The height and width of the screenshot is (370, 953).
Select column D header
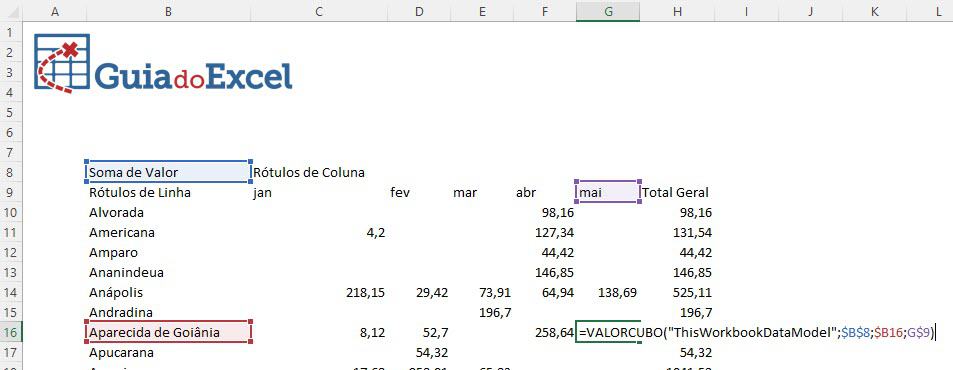[x=419, y=11]
